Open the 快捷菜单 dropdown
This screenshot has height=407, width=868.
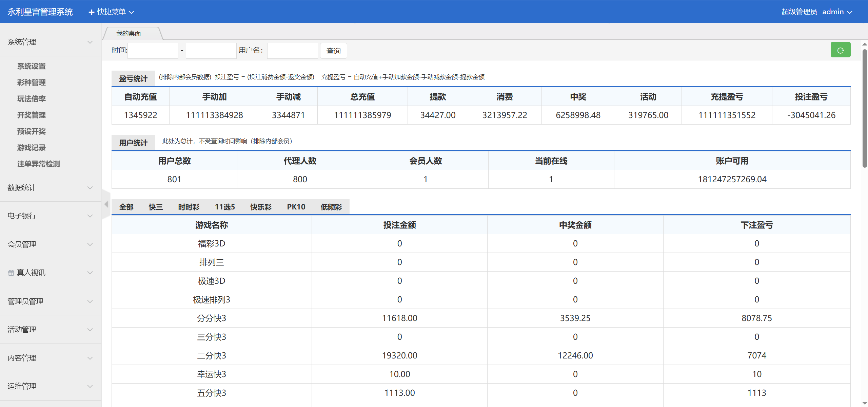pos(112,12)
